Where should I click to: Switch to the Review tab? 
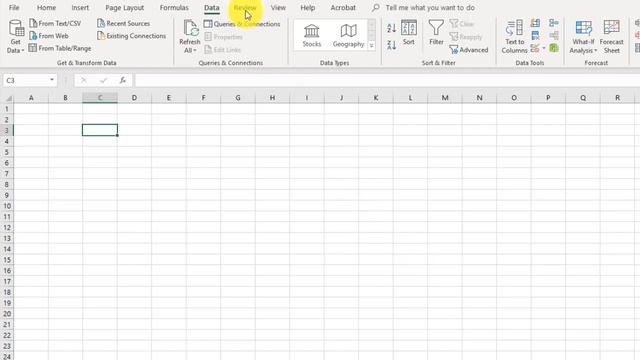(245, 7)
